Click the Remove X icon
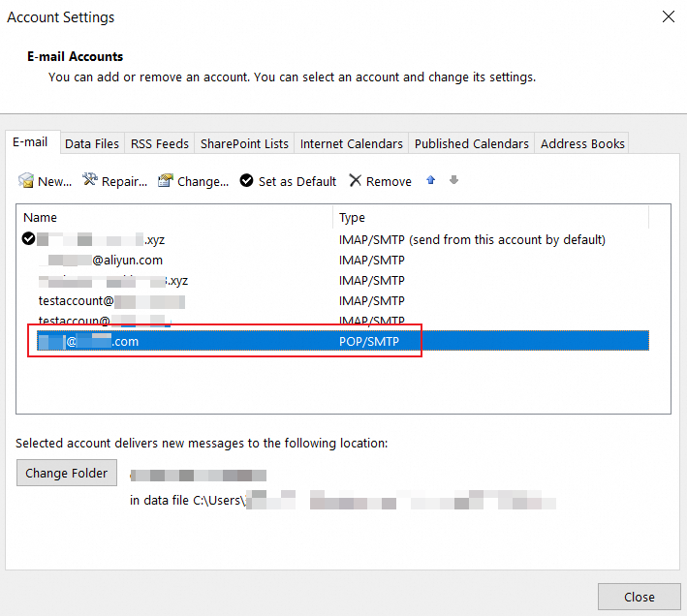The height and width of the screenshot is (616, 687). coord(356,180)
